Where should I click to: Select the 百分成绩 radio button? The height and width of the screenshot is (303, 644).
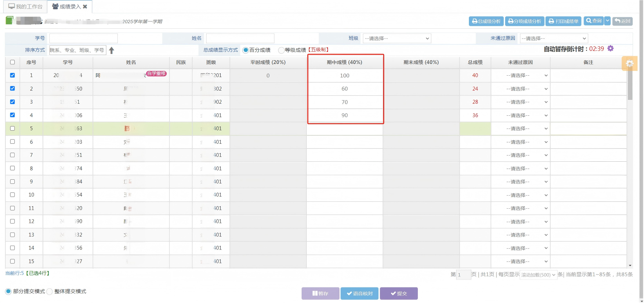[x=246, y=50]
